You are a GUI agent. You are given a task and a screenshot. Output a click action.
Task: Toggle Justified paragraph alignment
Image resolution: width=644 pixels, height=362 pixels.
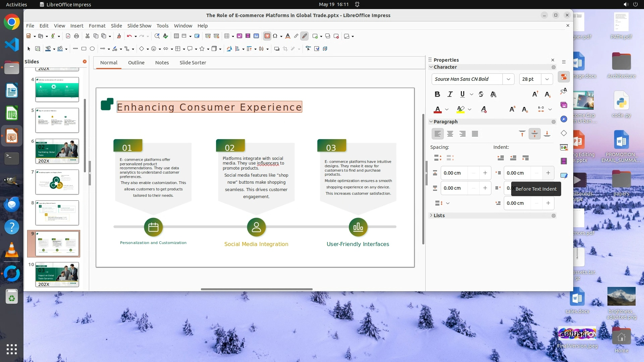coord(475,134)
